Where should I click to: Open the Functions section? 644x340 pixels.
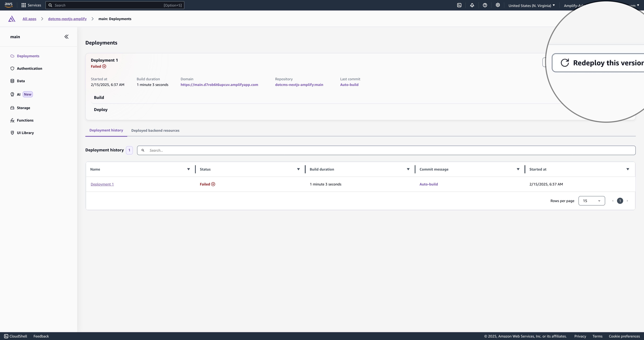pos(25,120)
